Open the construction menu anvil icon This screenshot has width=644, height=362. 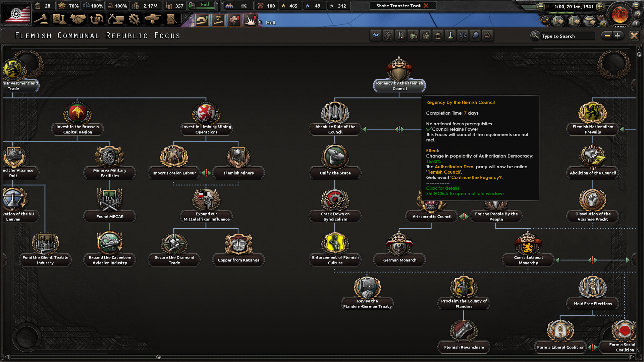116,19
